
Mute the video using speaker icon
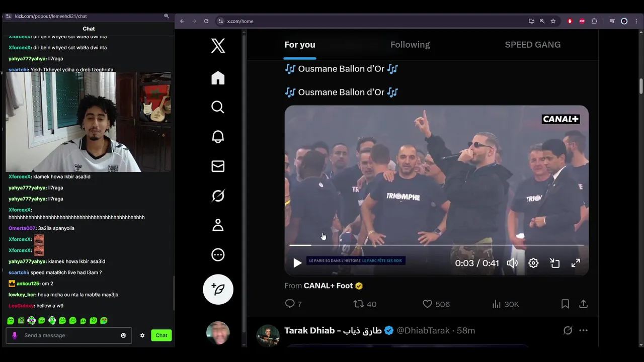(x=512, y=263)
